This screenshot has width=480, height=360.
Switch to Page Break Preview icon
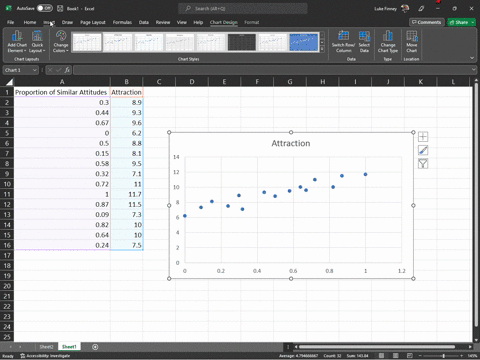coord(410,356)
